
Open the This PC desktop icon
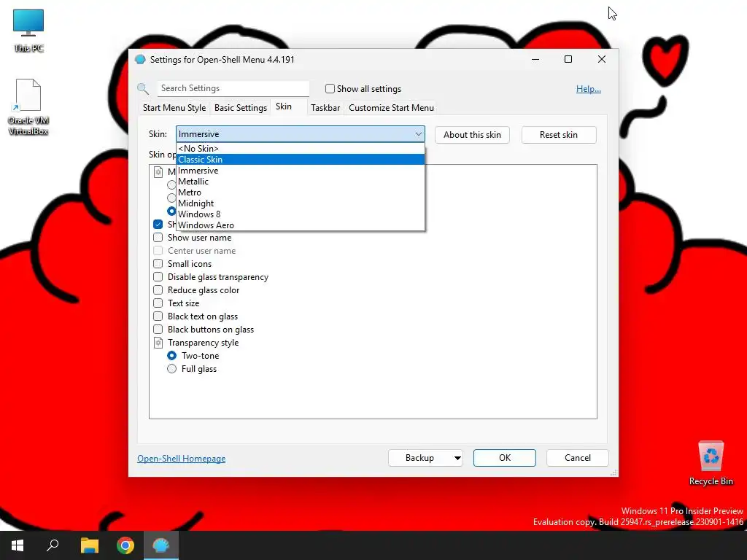(28, 31)
